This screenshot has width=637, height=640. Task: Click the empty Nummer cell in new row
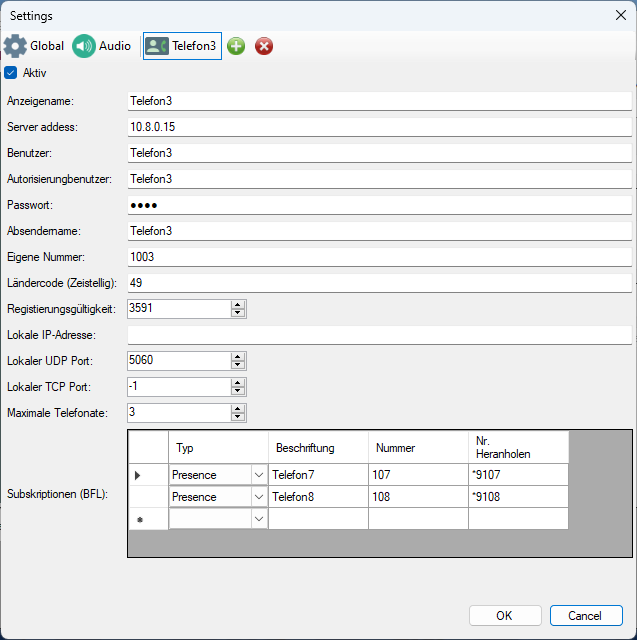419,519
